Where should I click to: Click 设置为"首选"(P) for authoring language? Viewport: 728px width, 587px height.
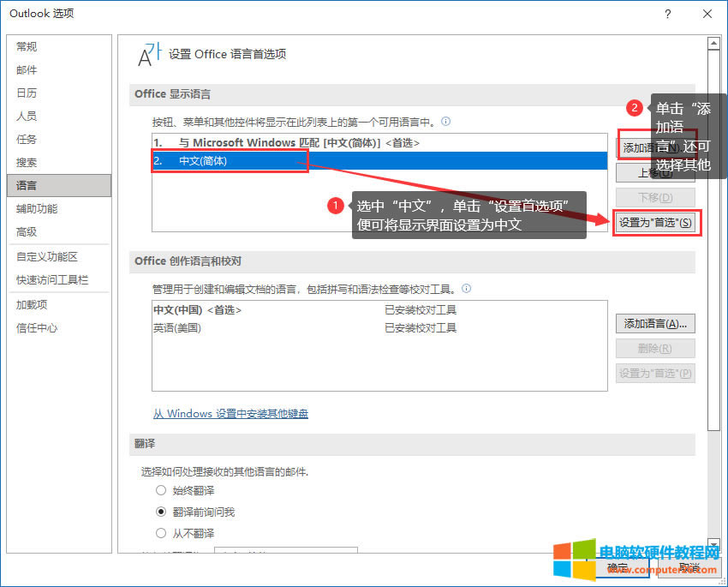pos(655,373)
